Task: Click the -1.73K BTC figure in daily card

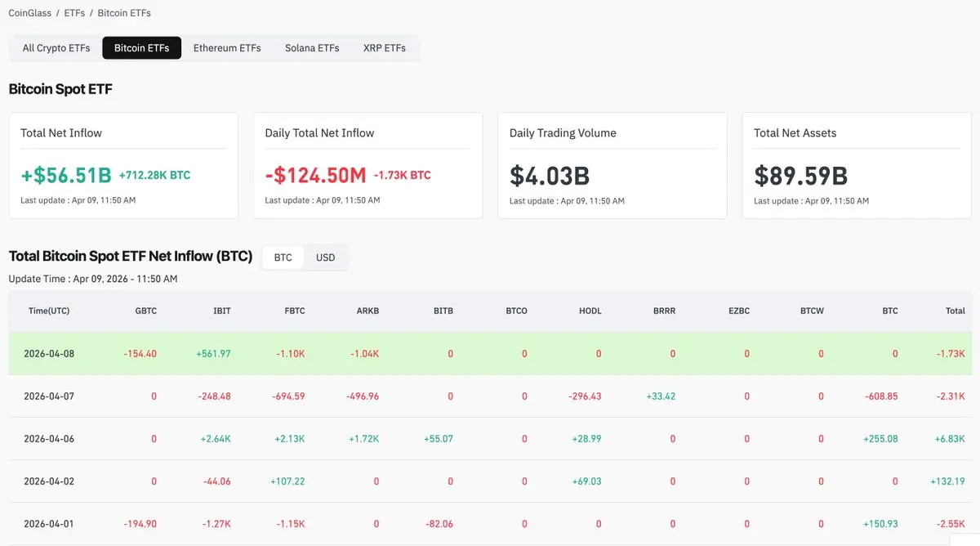Action: coord(403,175)
